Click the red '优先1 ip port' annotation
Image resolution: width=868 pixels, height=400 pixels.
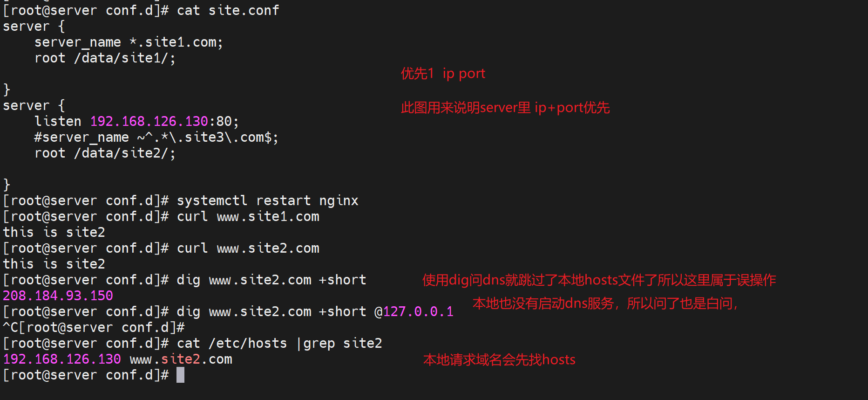[x=443, y=74]
